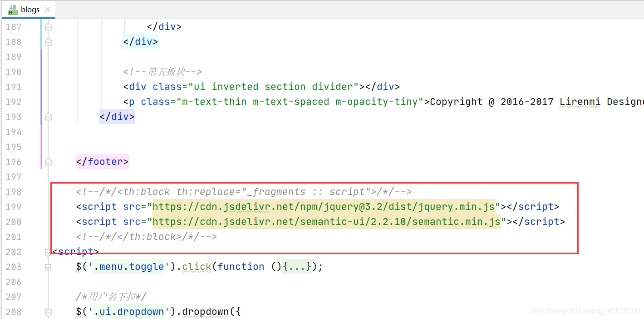Click the m-text-thin class attribute value
Image resolution: width=644 pixels, height=319 pixels.
tap(300, 102)
